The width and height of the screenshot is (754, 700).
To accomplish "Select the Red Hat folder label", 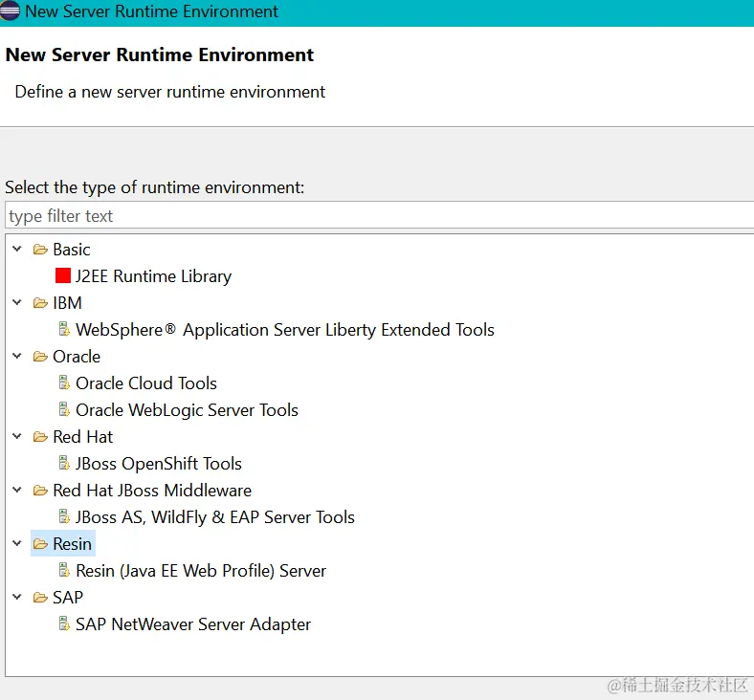I will (x=82, y=437).
